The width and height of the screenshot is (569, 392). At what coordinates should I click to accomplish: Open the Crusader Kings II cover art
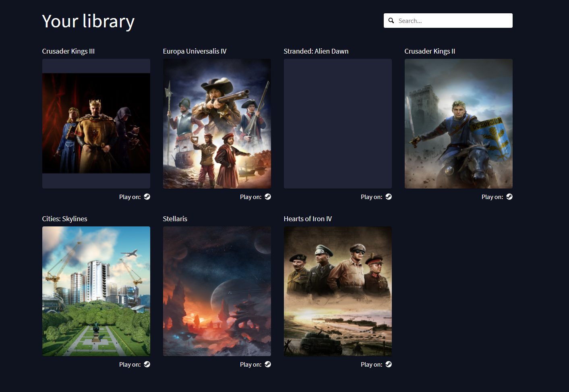click(459, 124)
